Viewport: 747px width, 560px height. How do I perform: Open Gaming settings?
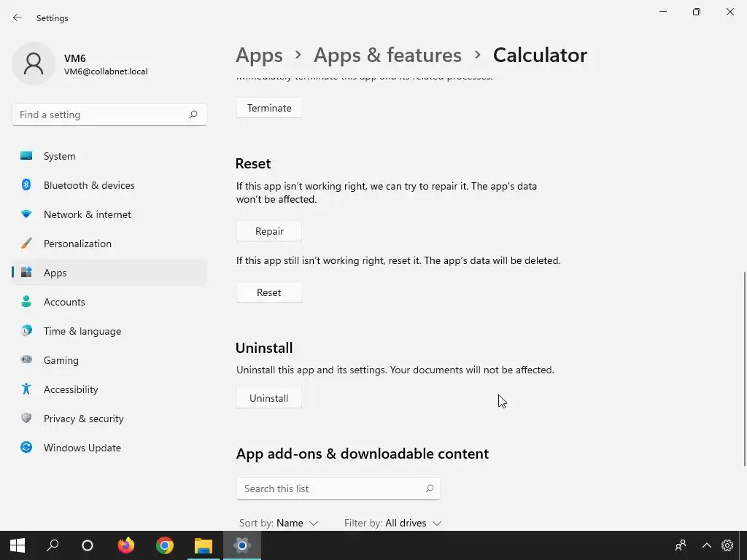click(x=109, y=360)
